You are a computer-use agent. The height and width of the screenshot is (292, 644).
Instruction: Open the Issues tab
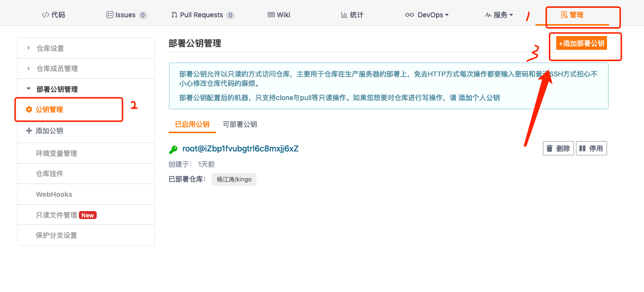click(x=127, y=15)
